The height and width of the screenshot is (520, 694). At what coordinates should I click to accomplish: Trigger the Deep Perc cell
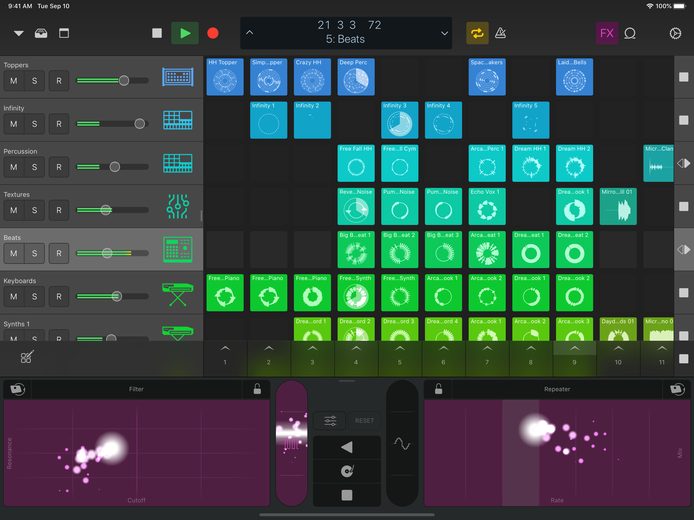click(356, 77)
